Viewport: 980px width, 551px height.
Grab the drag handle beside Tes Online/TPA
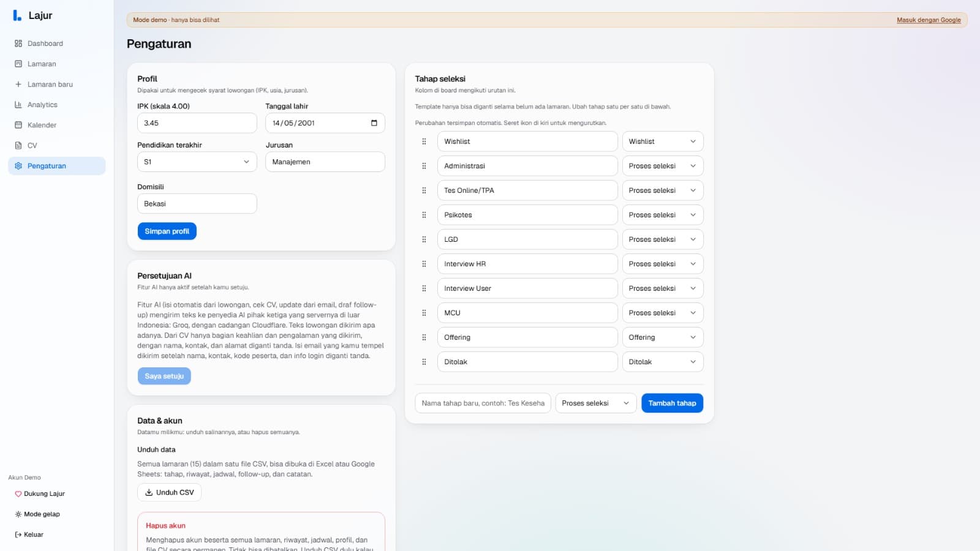point(424,190)
